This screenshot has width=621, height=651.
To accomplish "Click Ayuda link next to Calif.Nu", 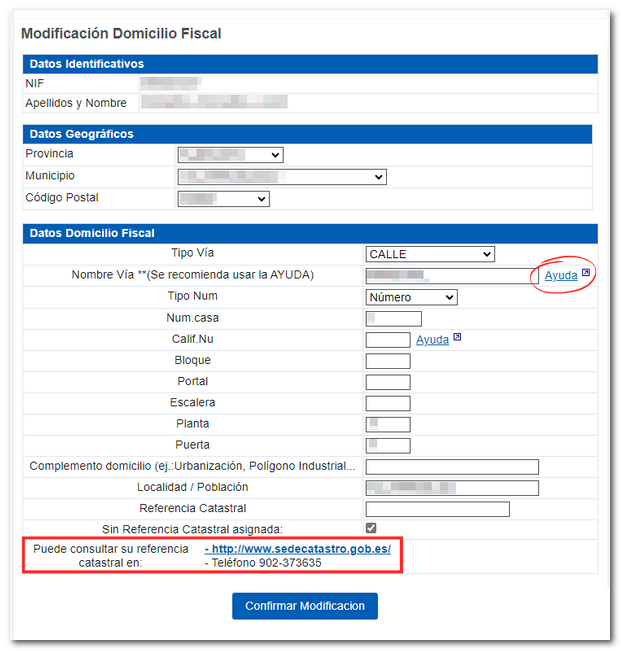I will click(x=432, y=340).
